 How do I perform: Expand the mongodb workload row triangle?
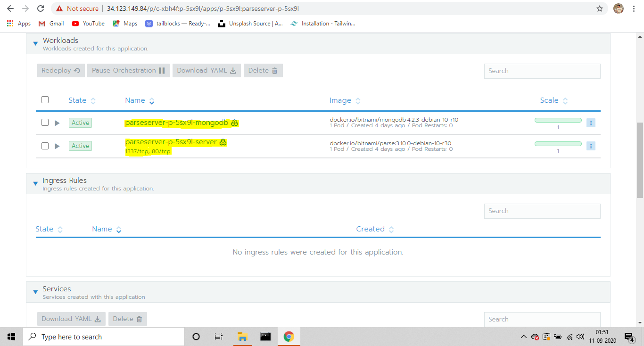[x=57, y=123]
